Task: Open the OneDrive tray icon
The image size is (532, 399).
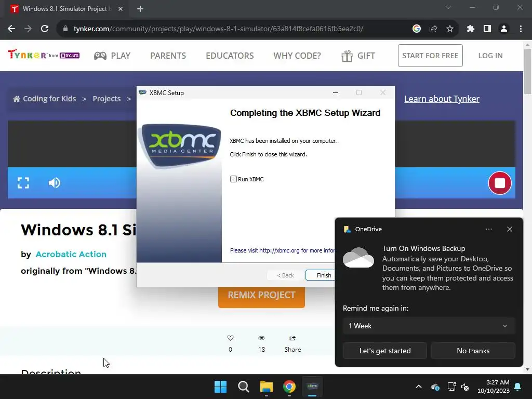Action: point(435,387)
